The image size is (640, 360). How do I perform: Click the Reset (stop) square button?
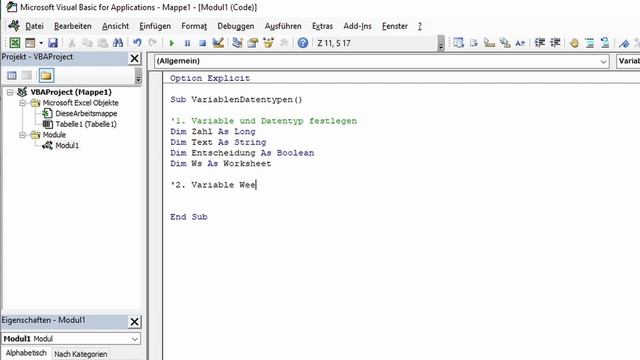point(202,43)
